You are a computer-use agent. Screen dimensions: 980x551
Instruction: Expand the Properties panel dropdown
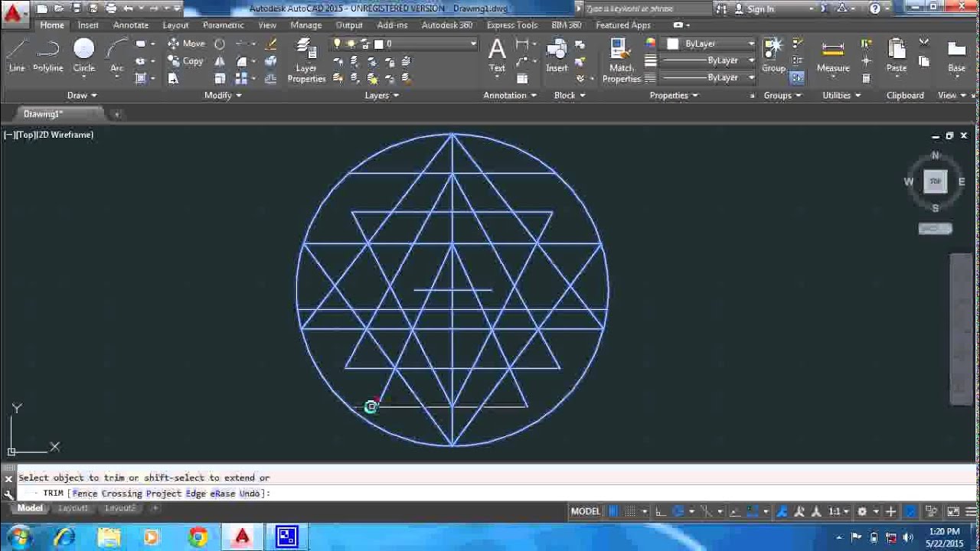[x=674, y=95]
